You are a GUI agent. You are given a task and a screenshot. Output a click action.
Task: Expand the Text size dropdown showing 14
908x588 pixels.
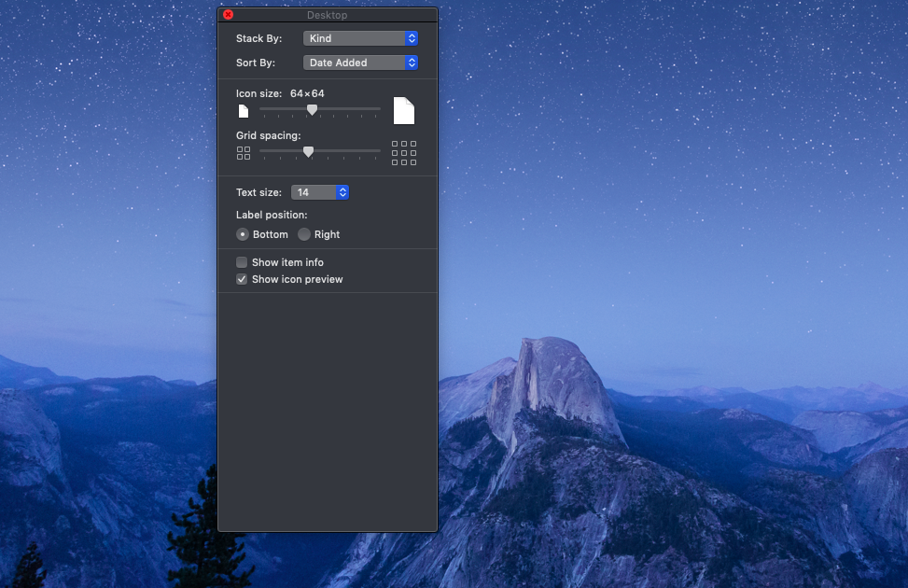pyautogui.click(x=320, y=192)
